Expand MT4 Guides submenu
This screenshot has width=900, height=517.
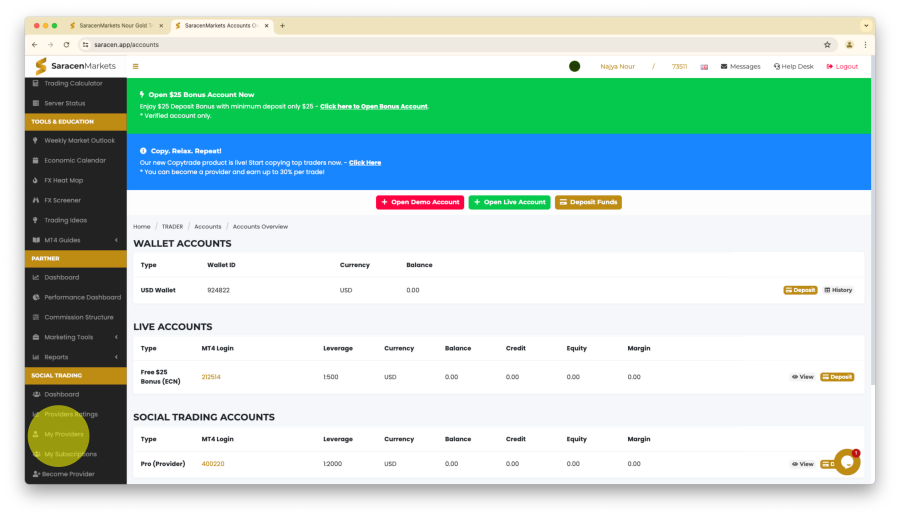pyautogui.click(x=75, y=240)
